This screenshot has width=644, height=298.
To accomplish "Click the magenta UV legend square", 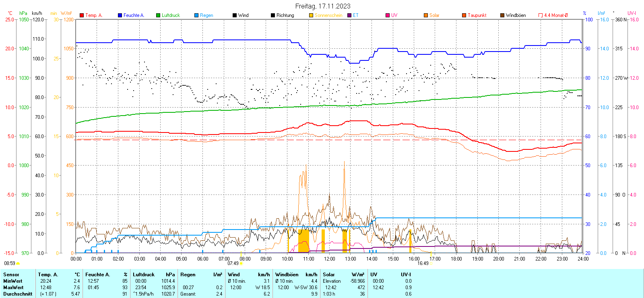I will tap(388, 15).
